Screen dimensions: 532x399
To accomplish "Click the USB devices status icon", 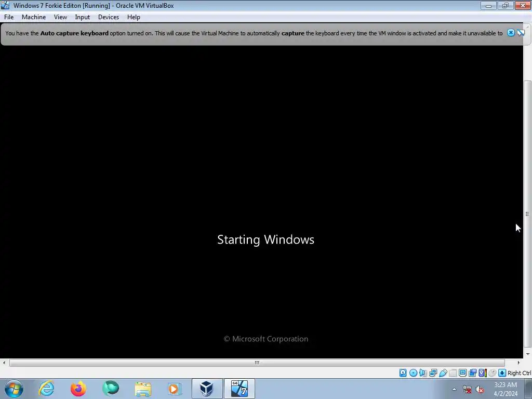I will coord(443,373).
